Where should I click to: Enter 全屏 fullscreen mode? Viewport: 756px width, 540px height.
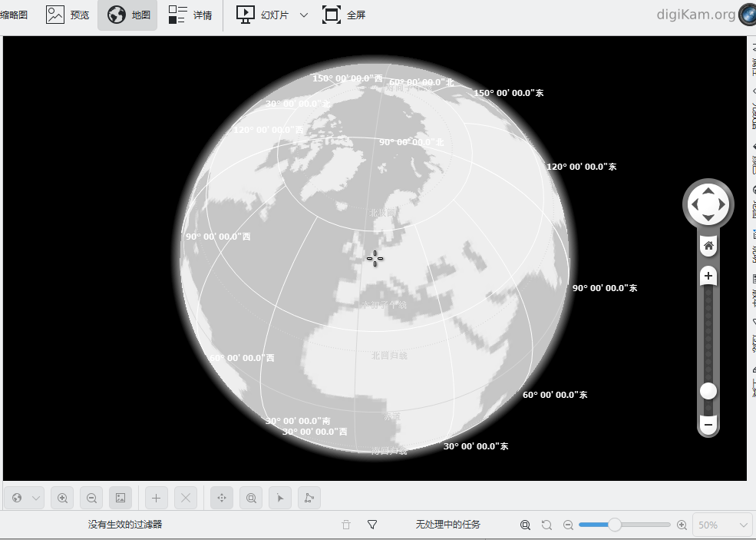(x=344, y=15)
